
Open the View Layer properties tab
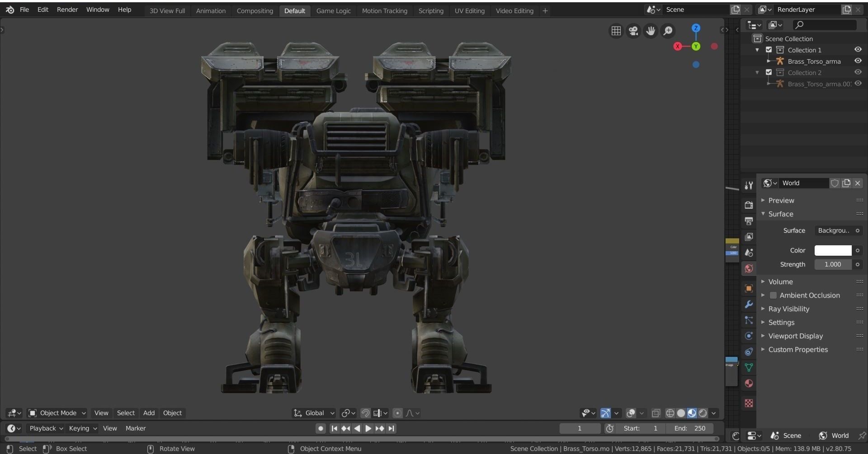[x=749, y=237]
